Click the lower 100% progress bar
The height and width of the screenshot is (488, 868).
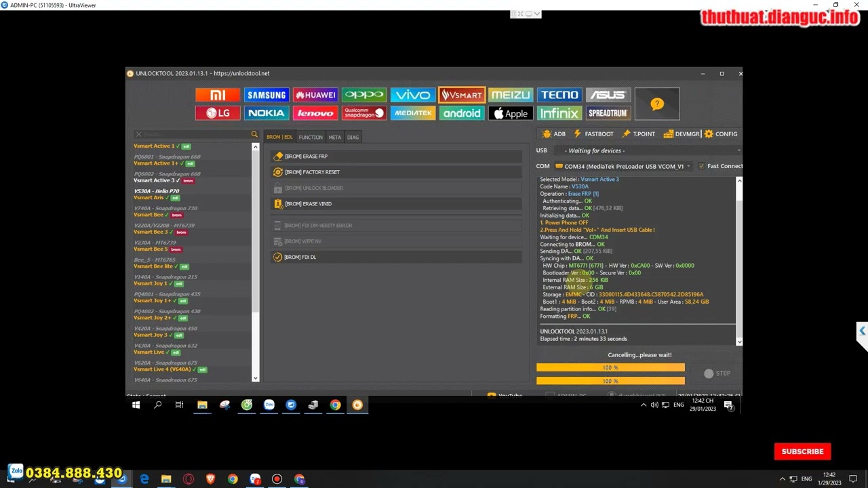pos(610,381)
